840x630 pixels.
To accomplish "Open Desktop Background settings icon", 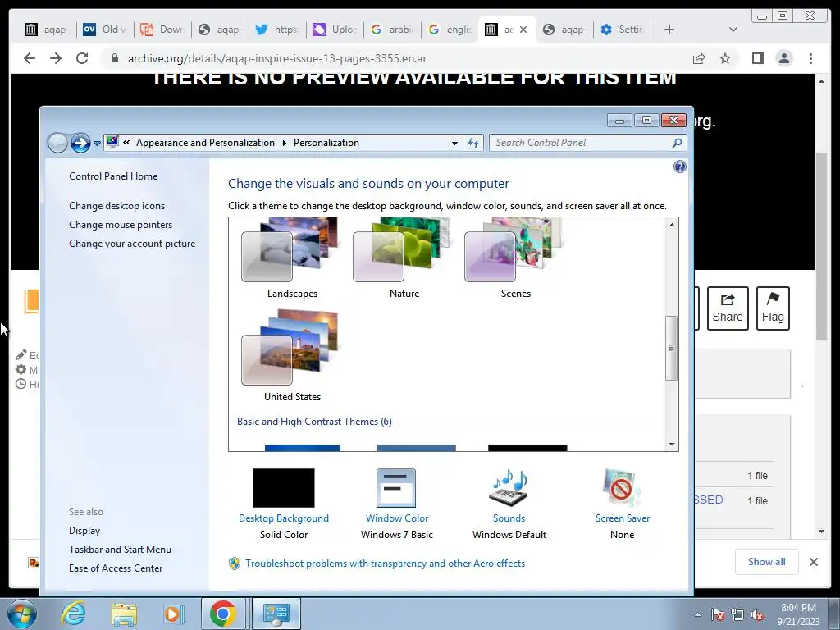I will pyautogui.click(x=283, y=488).
